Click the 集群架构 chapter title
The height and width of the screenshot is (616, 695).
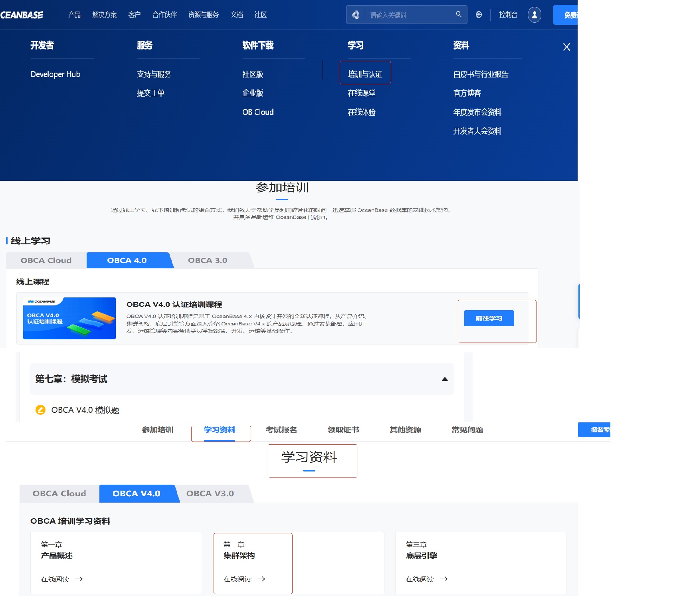click(x=239, y=556)
